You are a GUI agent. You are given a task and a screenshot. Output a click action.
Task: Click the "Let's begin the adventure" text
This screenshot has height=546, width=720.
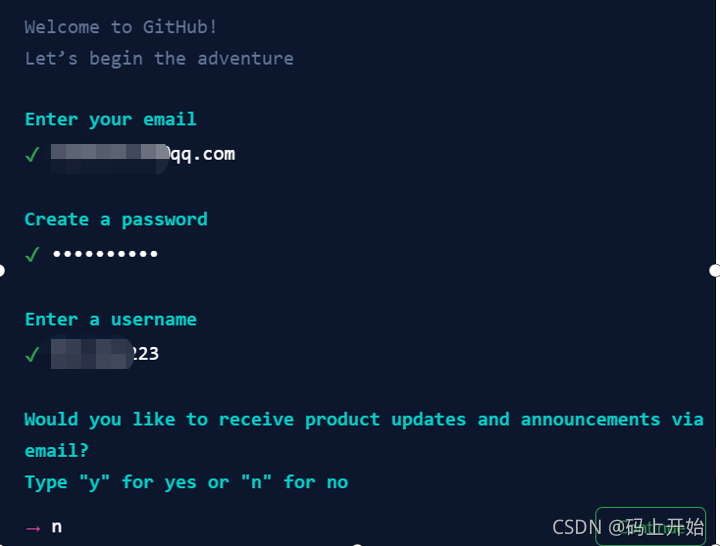coord(159,59)
